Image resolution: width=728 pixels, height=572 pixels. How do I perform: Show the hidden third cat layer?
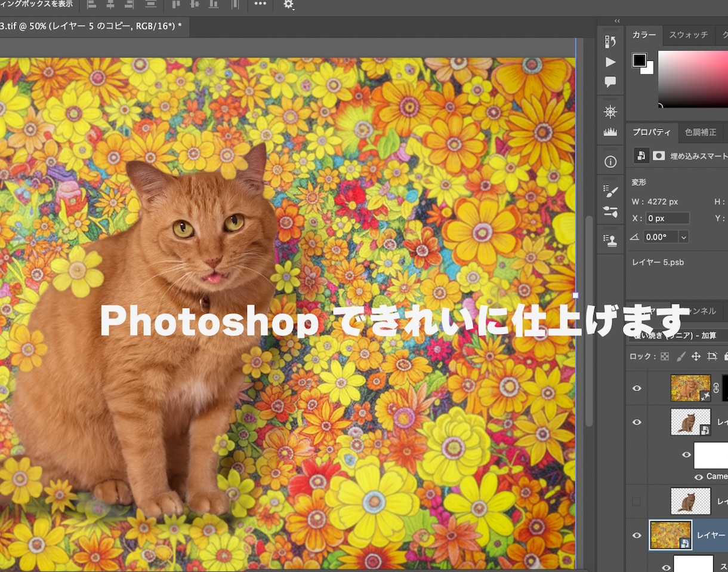point(637,502)
